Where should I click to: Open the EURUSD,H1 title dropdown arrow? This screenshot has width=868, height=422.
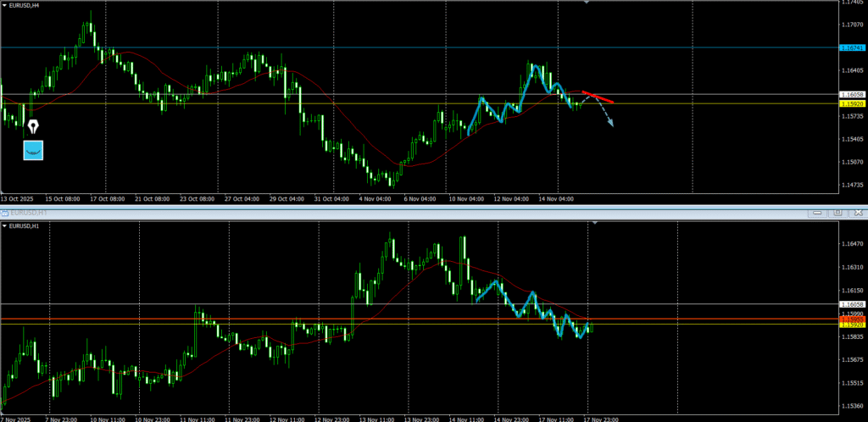pos(4,226)
